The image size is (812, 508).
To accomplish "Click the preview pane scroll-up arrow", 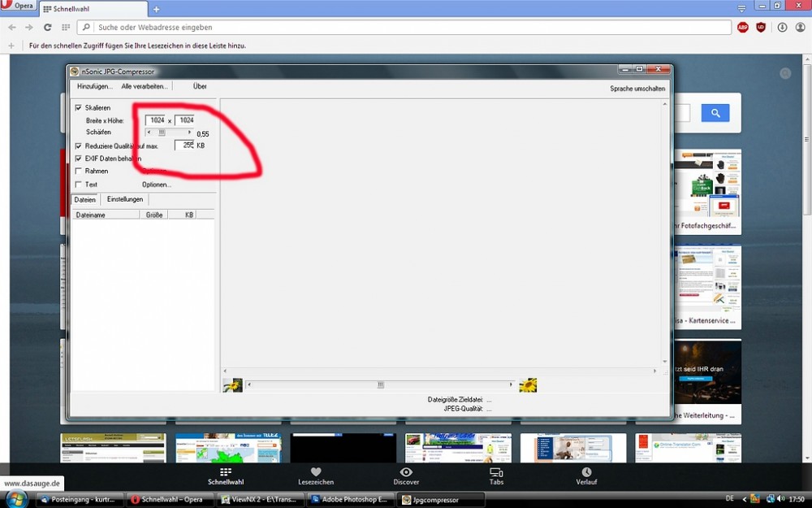I will coord(664,105).
